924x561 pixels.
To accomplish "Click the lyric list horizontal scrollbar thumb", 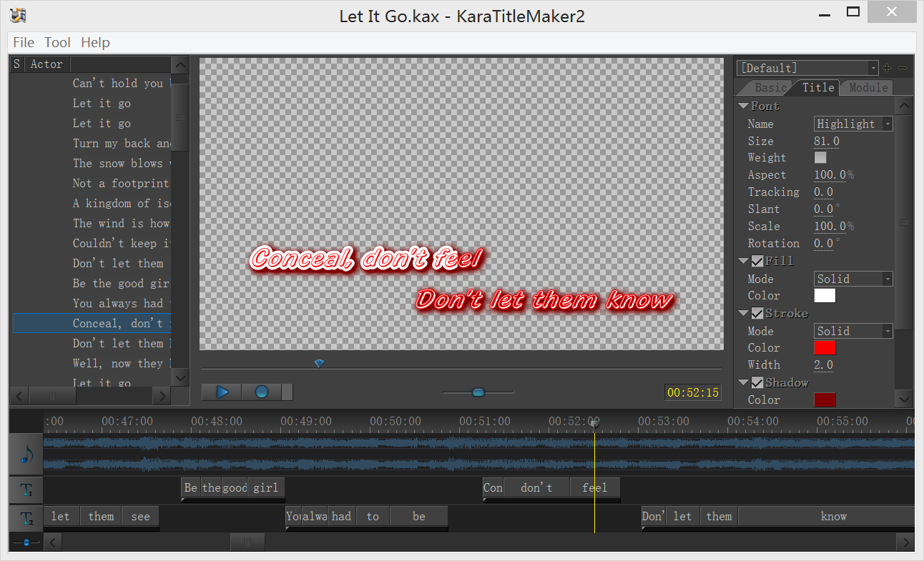I will 52,395.
